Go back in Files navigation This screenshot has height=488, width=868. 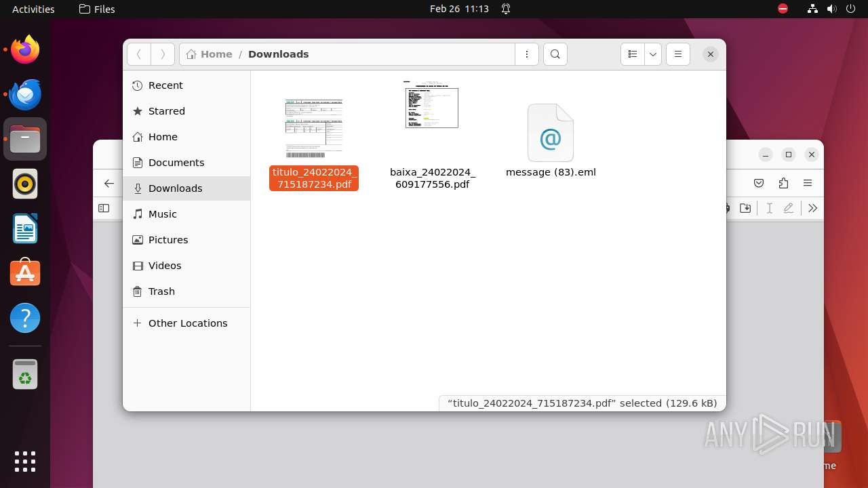tap(138, 54)
